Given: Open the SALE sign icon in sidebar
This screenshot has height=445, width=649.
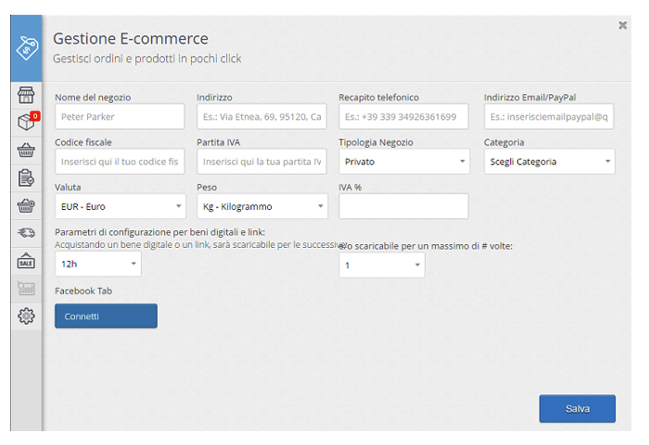Looking at the screenshot, I should click(27, 261).
